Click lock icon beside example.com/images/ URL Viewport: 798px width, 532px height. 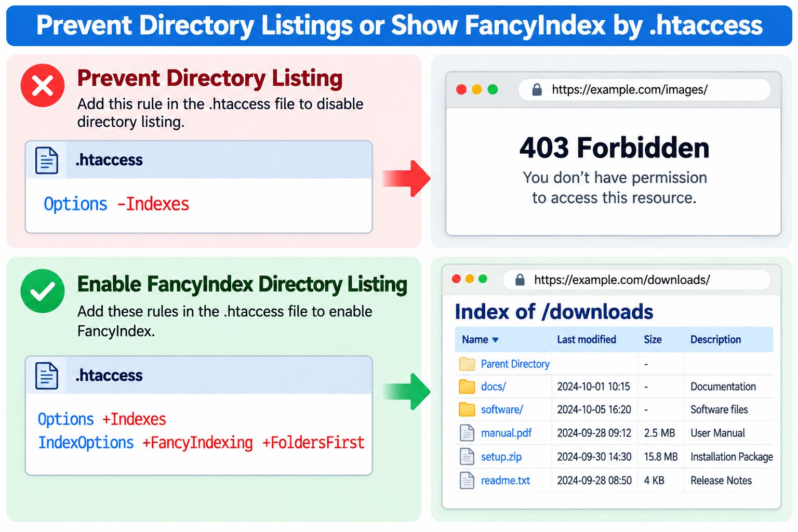537,90
